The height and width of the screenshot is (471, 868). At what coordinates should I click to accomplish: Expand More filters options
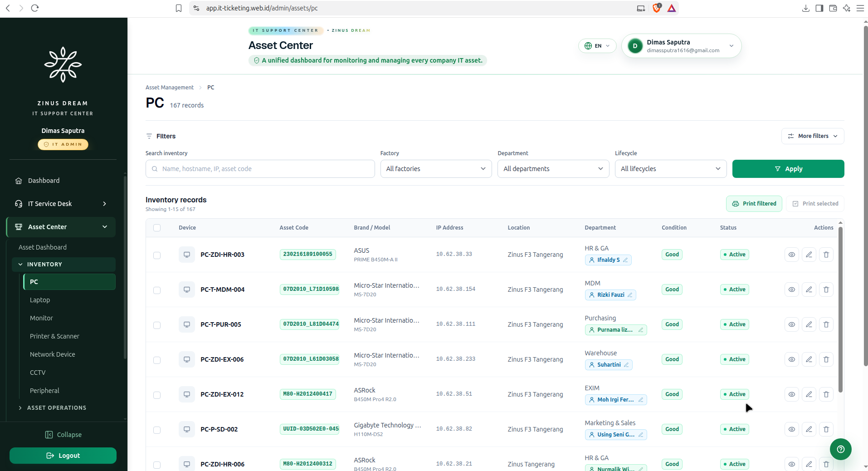[x=812, y=136]
